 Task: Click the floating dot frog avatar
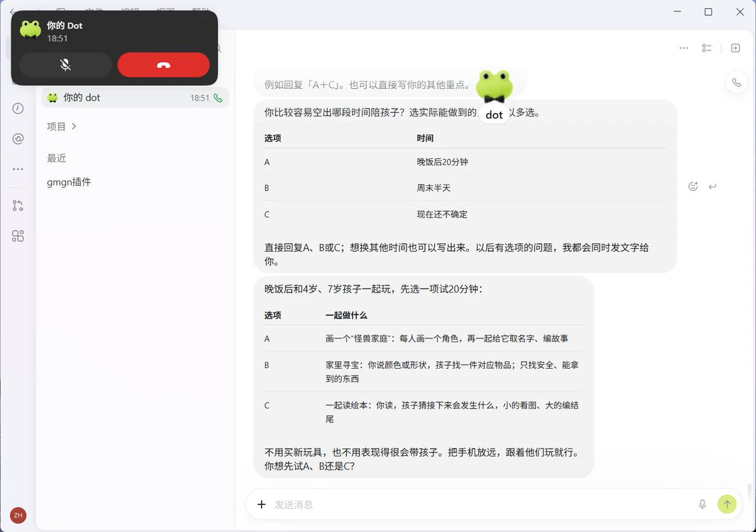(x=494, y=87)
